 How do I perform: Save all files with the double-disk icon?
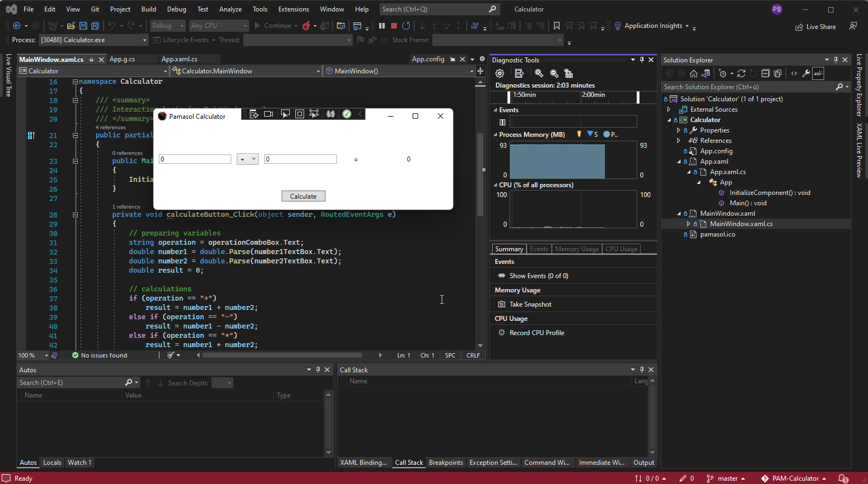[95, 26]
